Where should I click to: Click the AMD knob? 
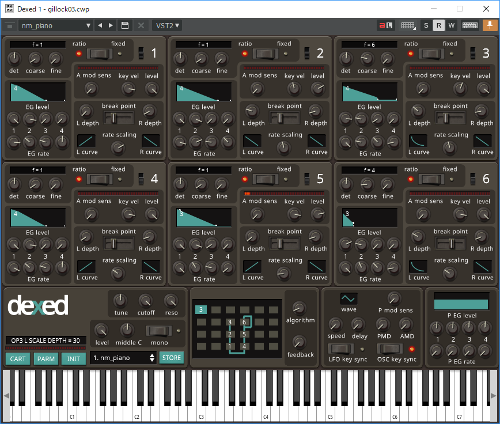click(406, 324)
